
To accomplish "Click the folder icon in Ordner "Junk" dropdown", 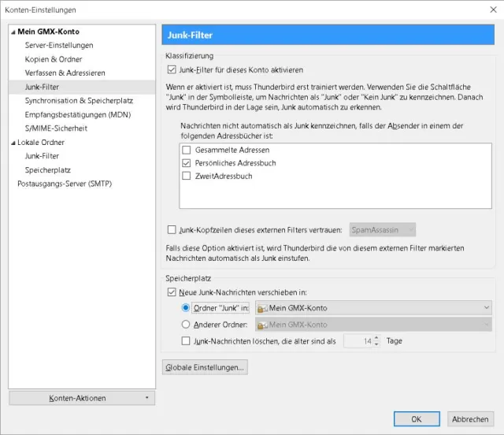I will (263, 308).
